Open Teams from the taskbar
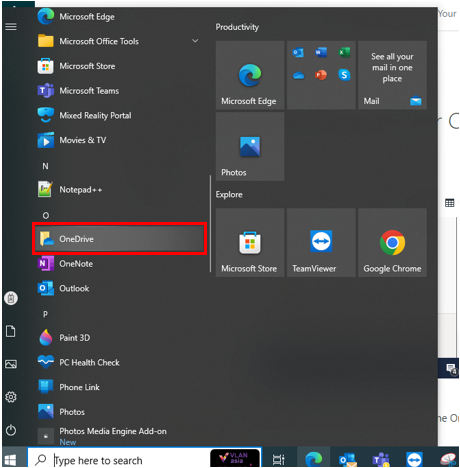Viewport: 460px width, 468px height. (x=381, y=460)
